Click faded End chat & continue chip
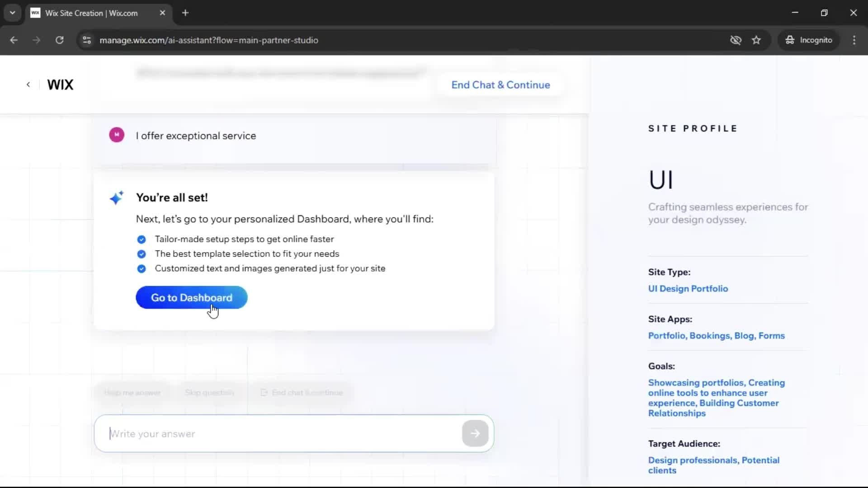 [302, 393]
